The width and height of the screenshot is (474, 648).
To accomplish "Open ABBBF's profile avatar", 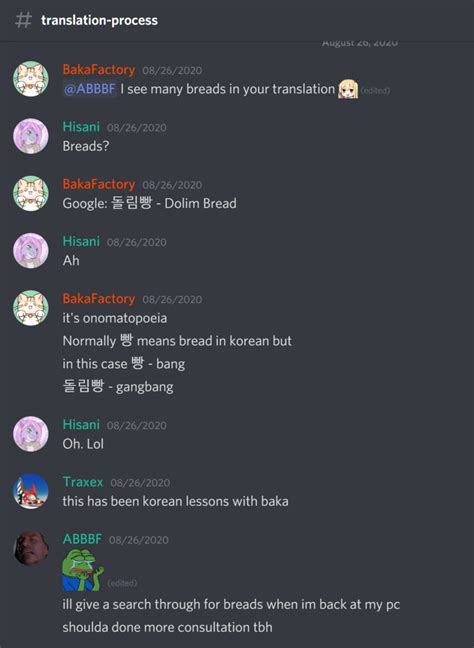I will (31, 548).
